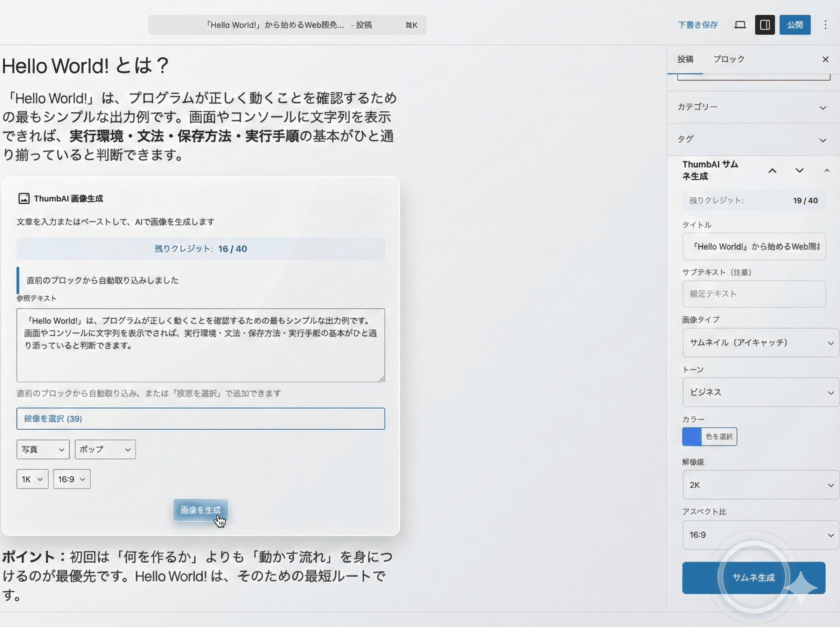
Task: Expand the タグ section
Action: click(x=753, y=140)
